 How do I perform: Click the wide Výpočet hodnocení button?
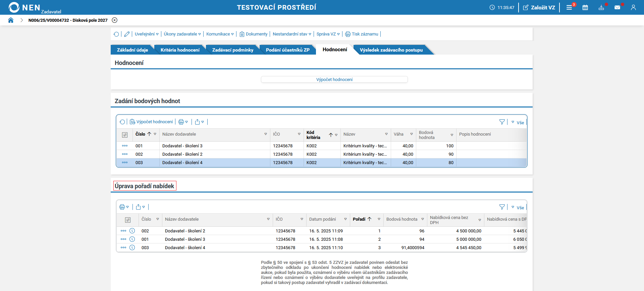click(x=334, y=79)
